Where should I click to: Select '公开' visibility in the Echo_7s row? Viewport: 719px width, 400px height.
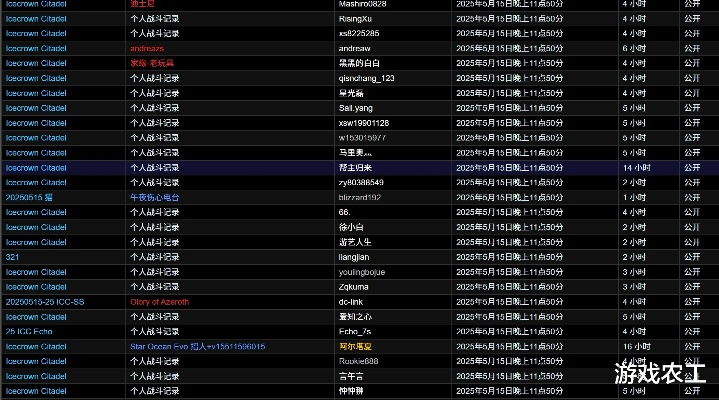[692, 332]
